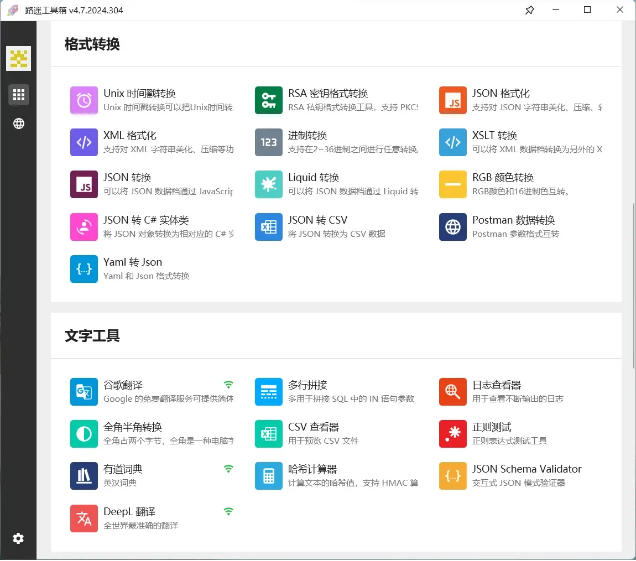Click the RSA 密钥格式转换 title text

click(x=328, y=93)
